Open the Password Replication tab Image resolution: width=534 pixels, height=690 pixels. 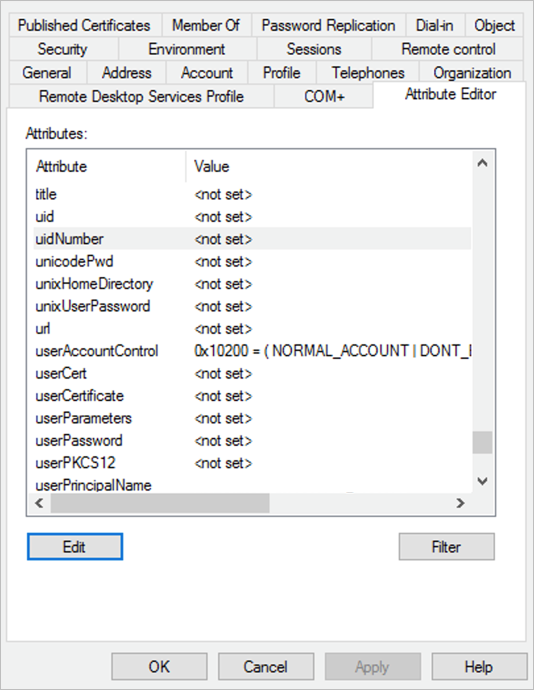tap(328, 25)
